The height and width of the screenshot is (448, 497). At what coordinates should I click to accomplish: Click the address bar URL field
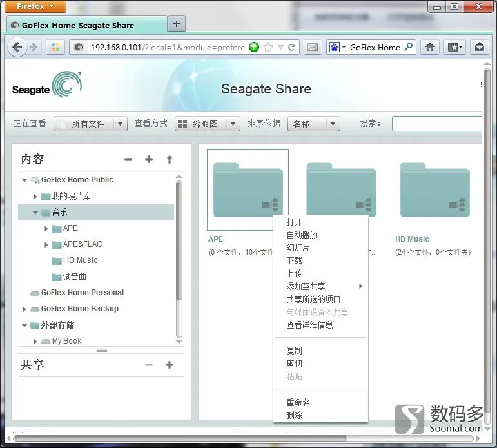click(x=168, y=48)
